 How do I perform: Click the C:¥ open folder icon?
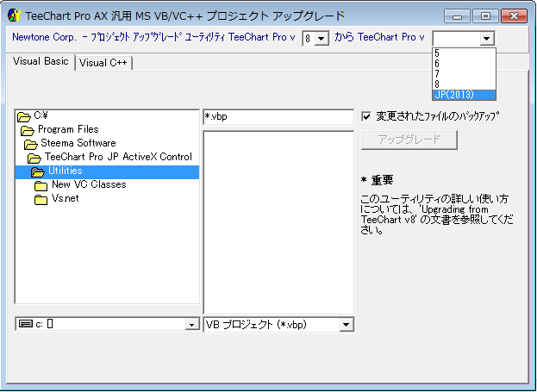(x=24, y=117)
